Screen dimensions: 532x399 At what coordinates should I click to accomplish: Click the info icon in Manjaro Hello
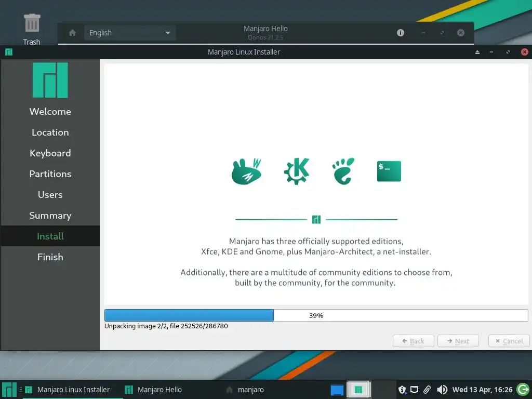click(401, 33)
